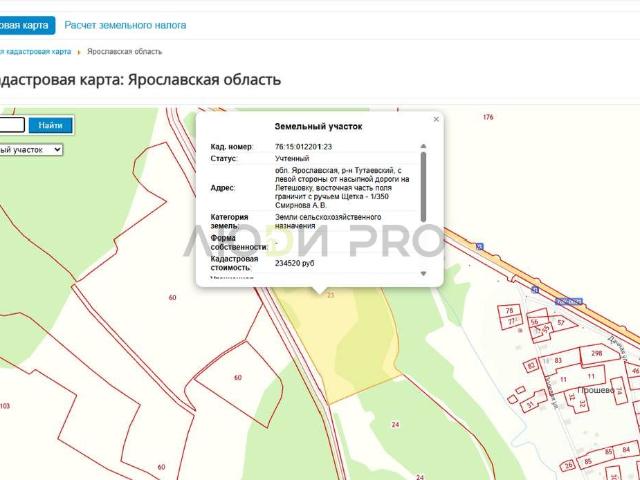
Task: Click parcel 78 near the road
Action: (x=509, y=311)
